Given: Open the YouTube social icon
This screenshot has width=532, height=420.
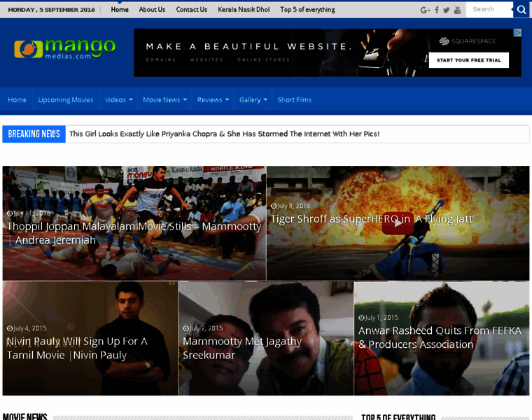Looking at the screenshot, I should 457,10.
